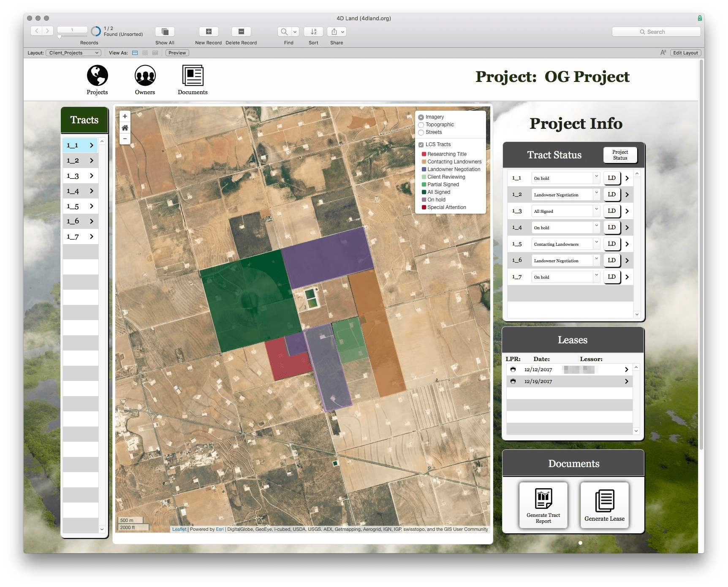The width and height of the screenshot is (728, 587).
Task: Click the Delete Record minus icon
Action: pyautogui.click(x=241, y=32)
